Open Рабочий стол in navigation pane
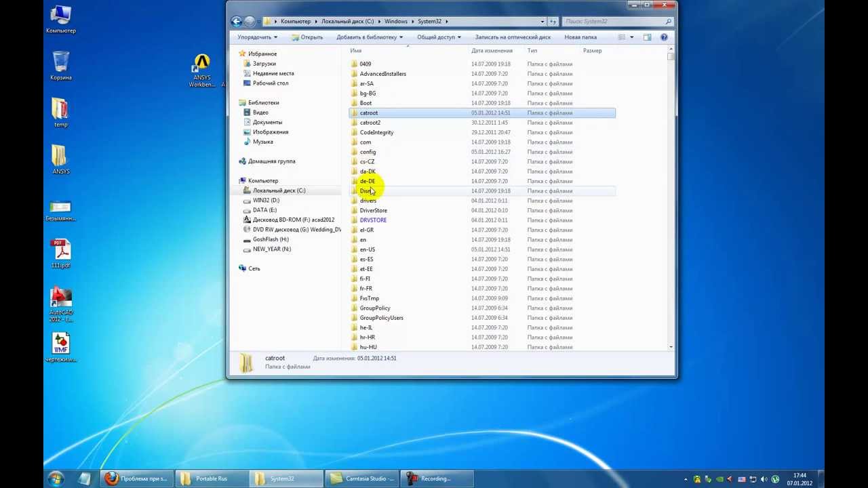The width and height of the screenshot is (868, 488). click(271, 83)
